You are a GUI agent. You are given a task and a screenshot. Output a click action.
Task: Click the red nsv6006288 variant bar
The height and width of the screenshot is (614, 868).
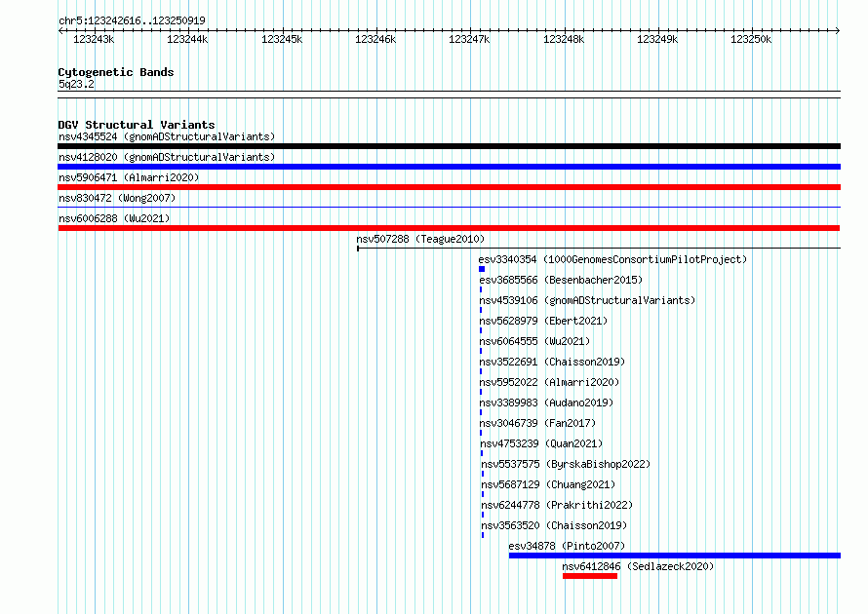[x=449, y=228]
